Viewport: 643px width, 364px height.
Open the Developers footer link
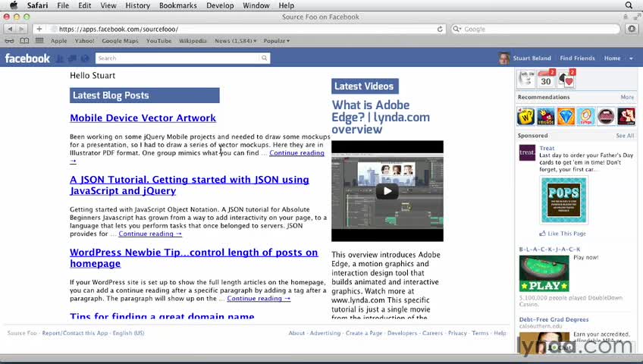[403, 333]
